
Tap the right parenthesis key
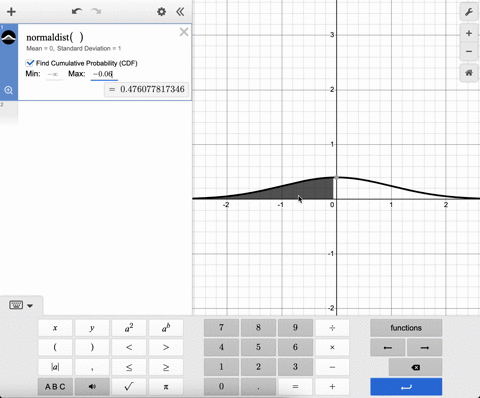click(x=92, y=347)
